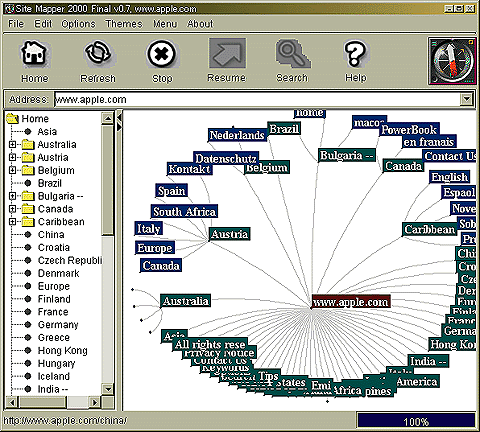Expand the Austria tree node
Image resolution: width=480 pixels, height=432 pixels.
(x=12, y=157)
